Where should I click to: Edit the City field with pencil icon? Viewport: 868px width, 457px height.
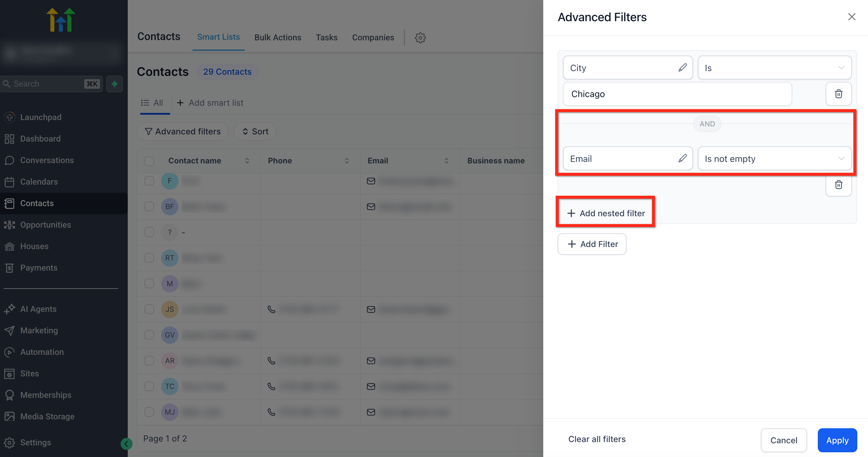682,68
